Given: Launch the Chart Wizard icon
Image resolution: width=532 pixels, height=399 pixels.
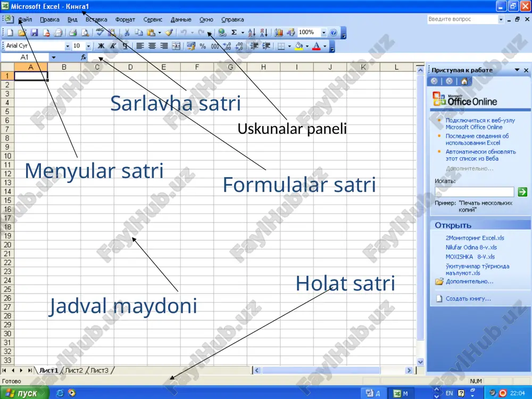Looking at the screenshot, I should click(279, 32).
